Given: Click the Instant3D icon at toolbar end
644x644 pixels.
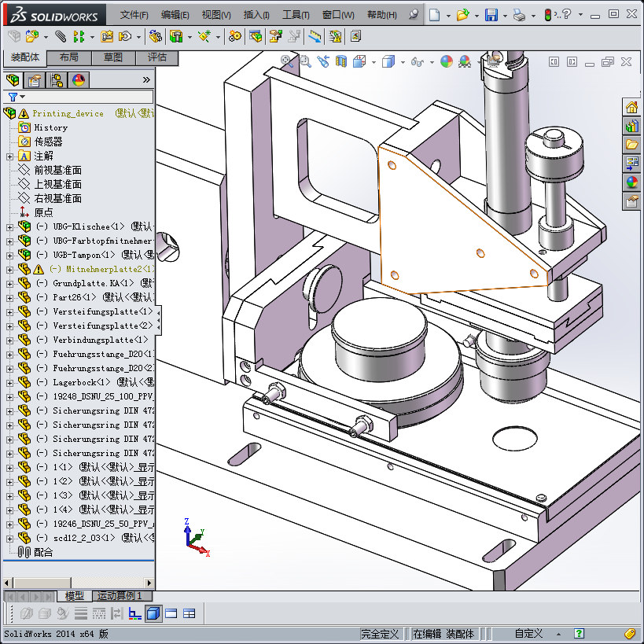Looking at the screenshot, I should point(355,36).
